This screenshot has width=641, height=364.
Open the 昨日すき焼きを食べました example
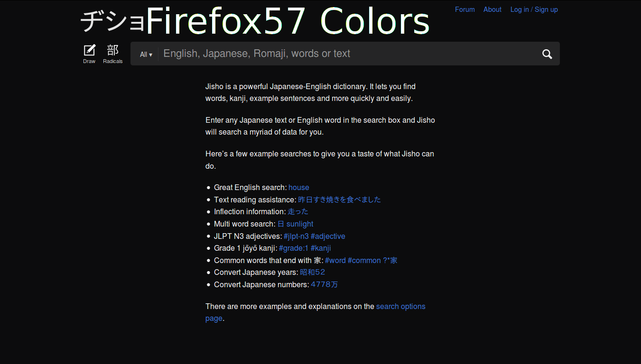(x=339, y=200)
